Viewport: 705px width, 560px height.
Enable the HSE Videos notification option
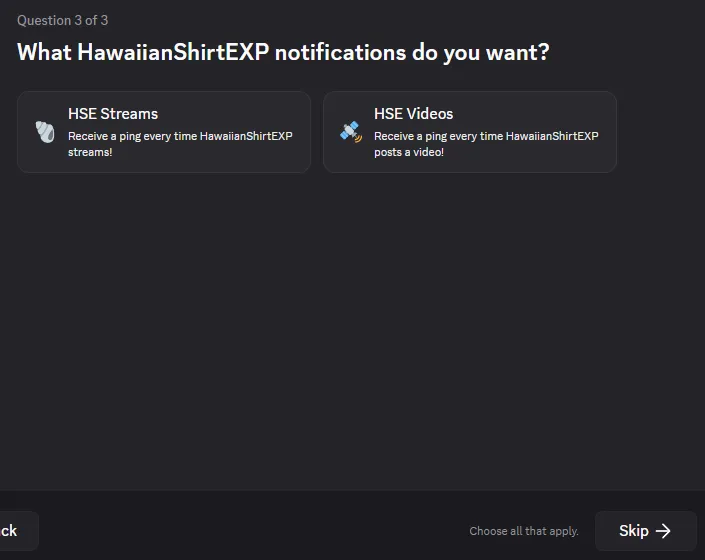(470, 132)
